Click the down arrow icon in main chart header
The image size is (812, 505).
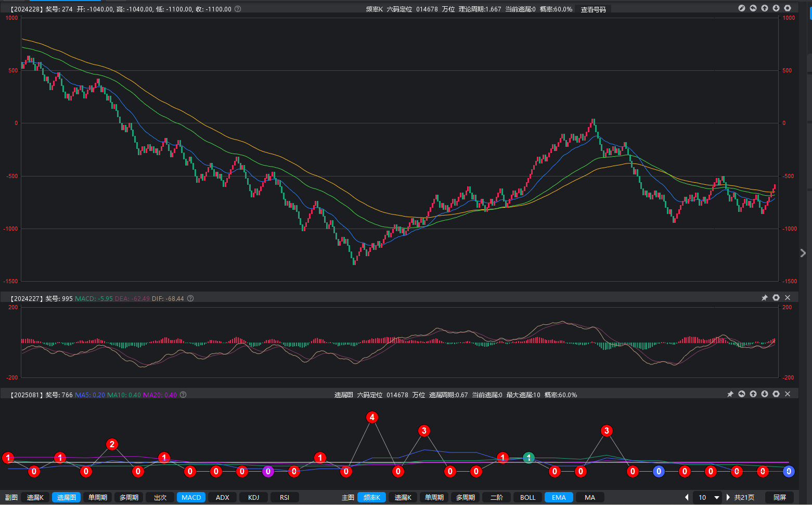coord(776,8)
